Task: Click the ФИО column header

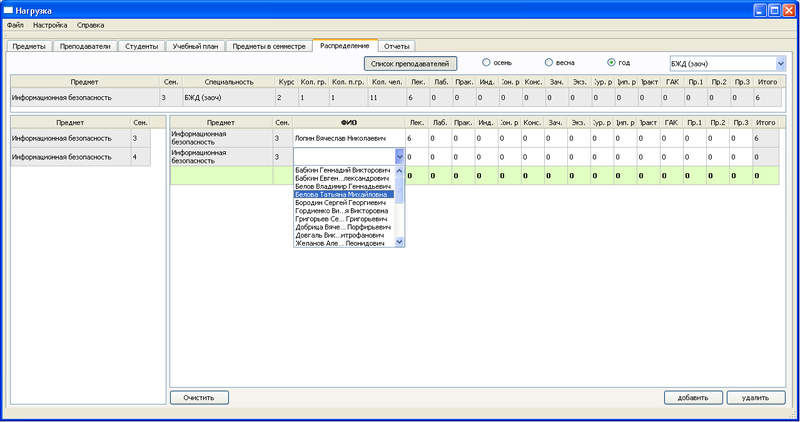Action: tap(349, 122)
